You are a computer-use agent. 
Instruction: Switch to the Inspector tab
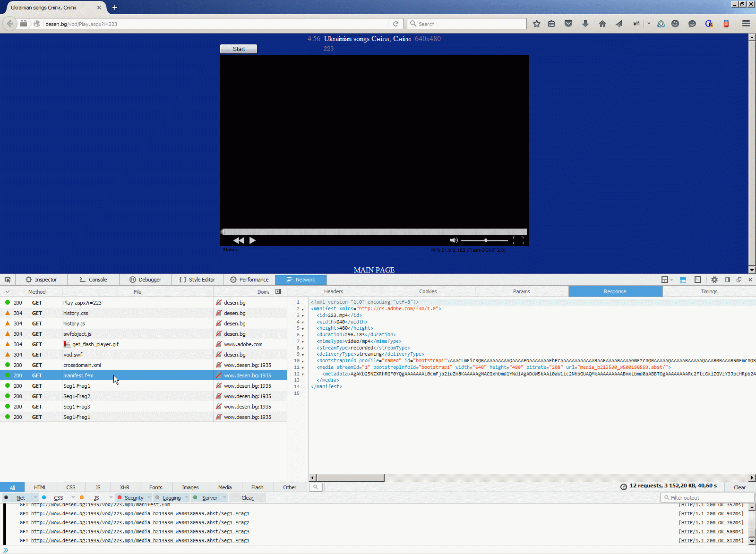(41, 280)
